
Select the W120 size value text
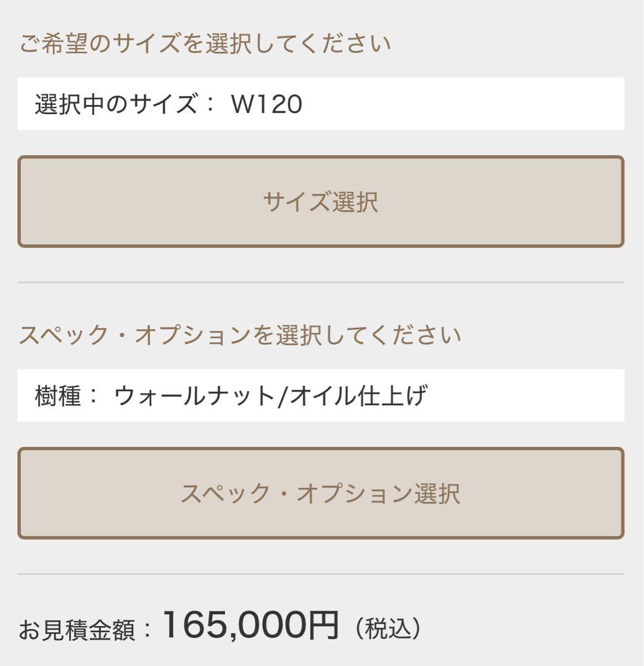click(266, 104)
